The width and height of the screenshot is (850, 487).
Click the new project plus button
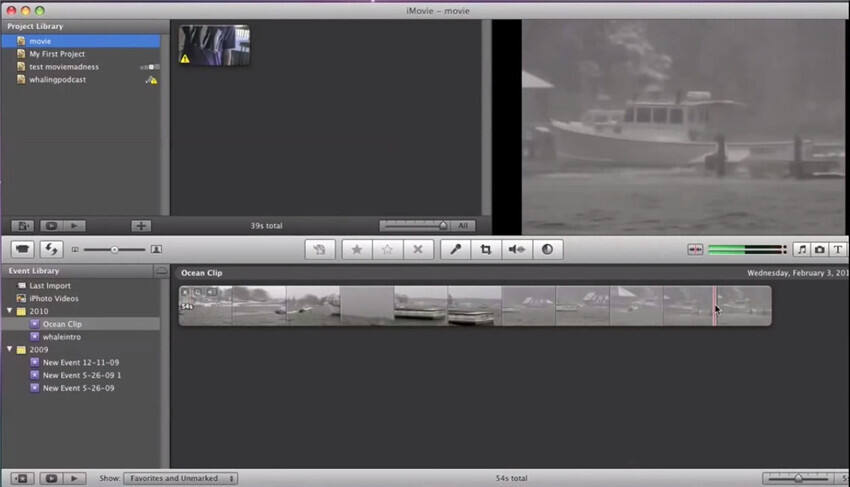tap(141, 226)
